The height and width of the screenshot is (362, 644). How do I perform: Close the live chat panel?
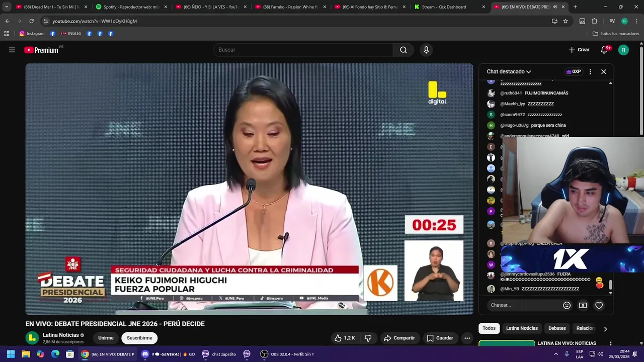pos(604,71)
